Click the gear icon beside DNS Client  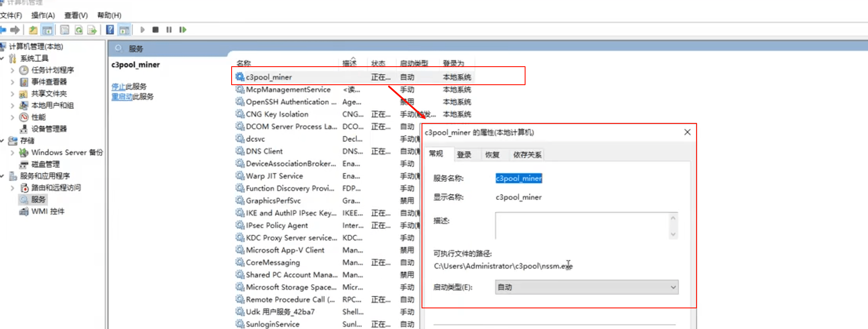(x=240, y=151)
